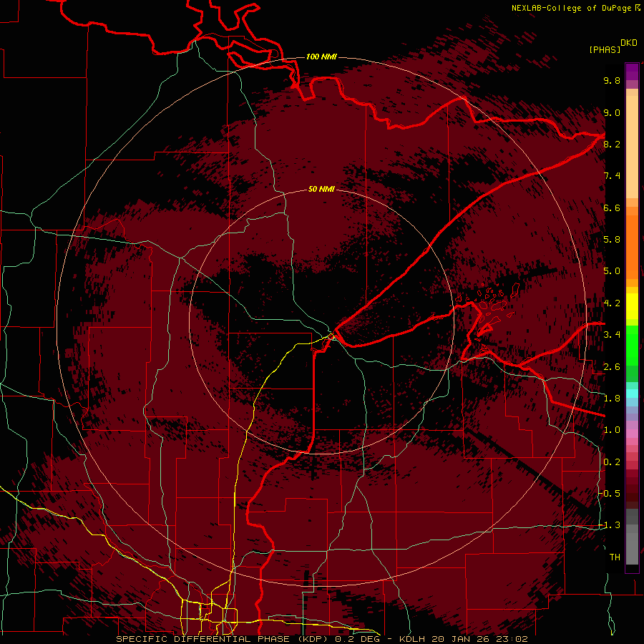The width and height of the screenshot is (644, 644).
Task: Click the 7.4 value on the color scale
Action: click(612, 176)
